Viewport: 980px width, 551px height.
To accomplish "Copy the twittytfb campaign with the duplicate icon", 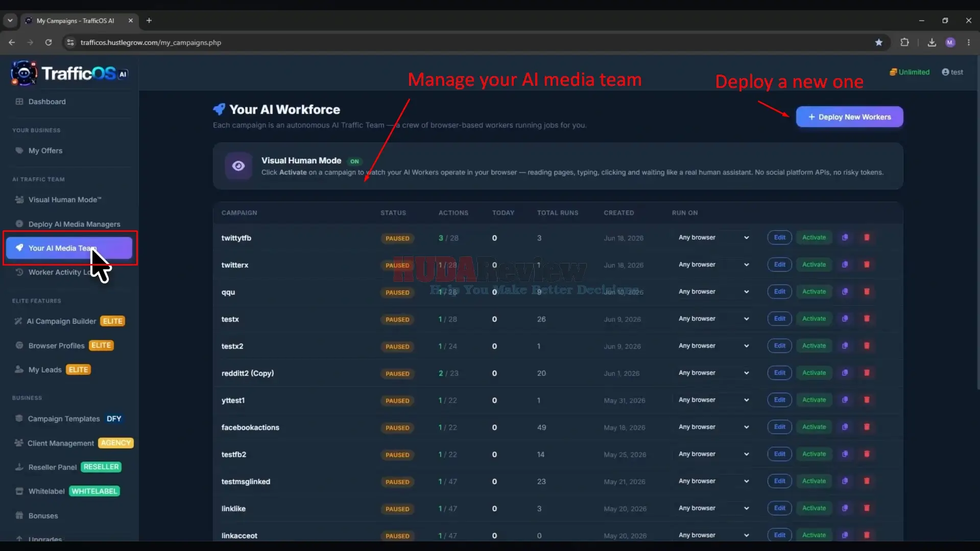I will point(845,237).
